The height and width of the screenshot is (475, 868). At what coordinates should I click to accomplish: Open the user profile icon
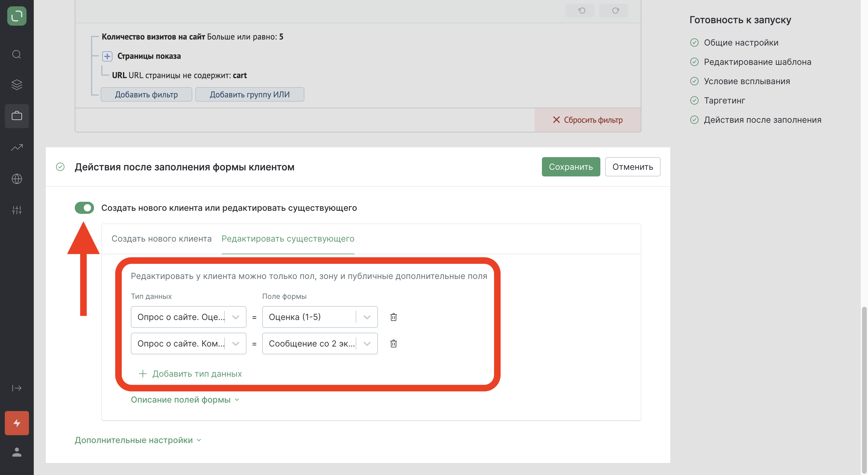tap(17, 452)
